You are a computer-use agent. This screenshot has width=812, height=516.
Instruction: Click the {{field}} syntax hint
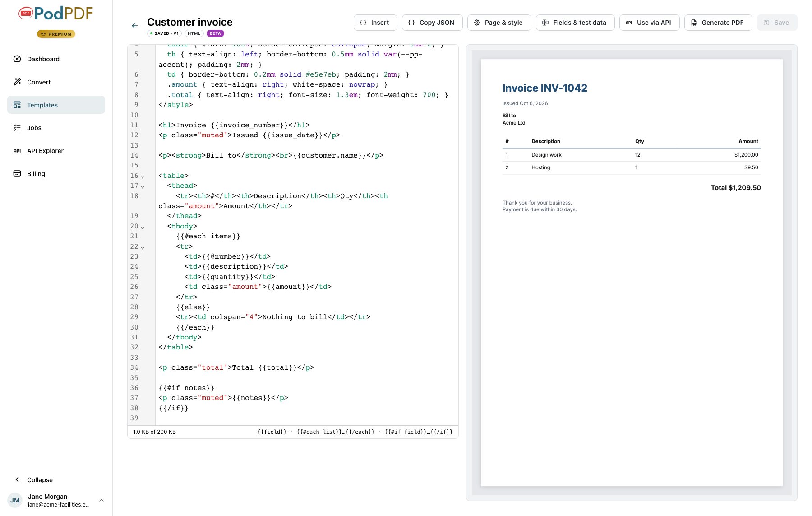point(272,432)
